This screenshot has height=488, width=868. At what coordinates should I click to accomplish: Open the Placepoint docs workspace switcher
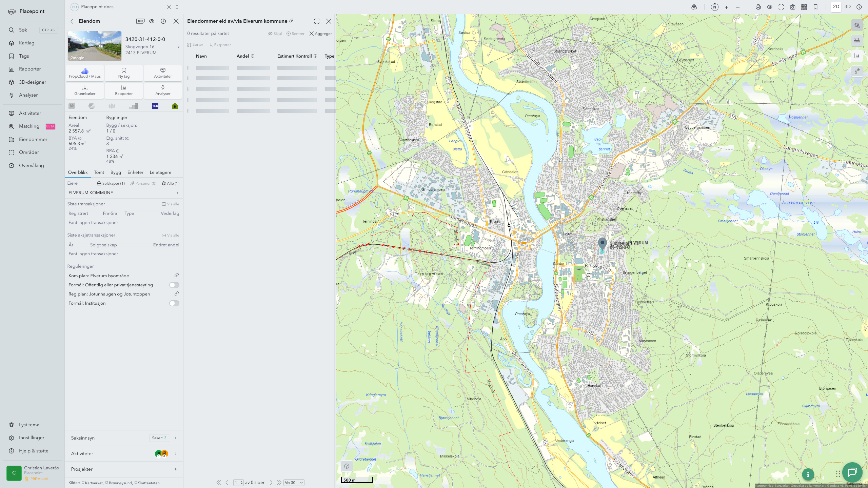pyautogui.click(x=177, y=7)
